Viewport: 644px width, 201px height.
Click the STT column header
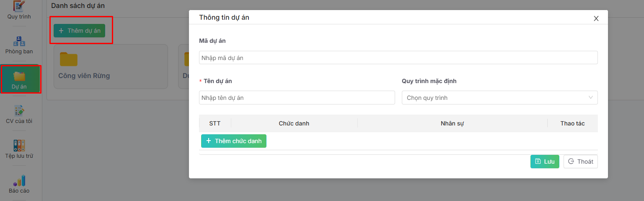[x=215, y=123]
